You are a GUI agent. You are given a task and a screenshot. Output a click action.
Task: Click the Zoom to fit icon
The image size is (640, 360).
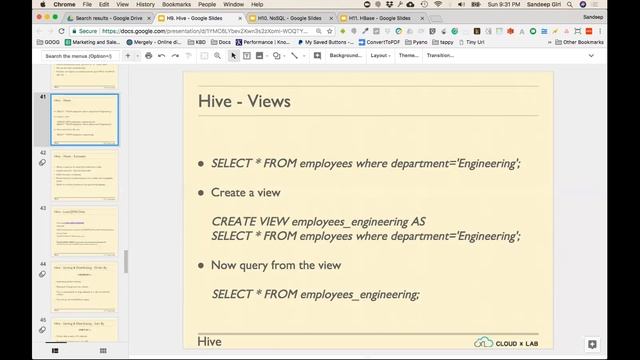coord(204,56)
